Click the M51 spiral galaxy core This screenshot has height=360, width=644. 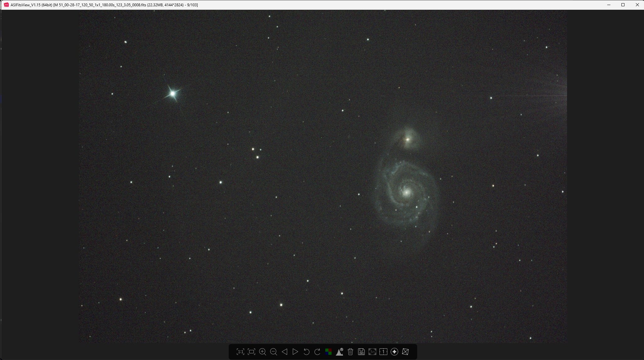pyautogui.click(x=406, y=192)
